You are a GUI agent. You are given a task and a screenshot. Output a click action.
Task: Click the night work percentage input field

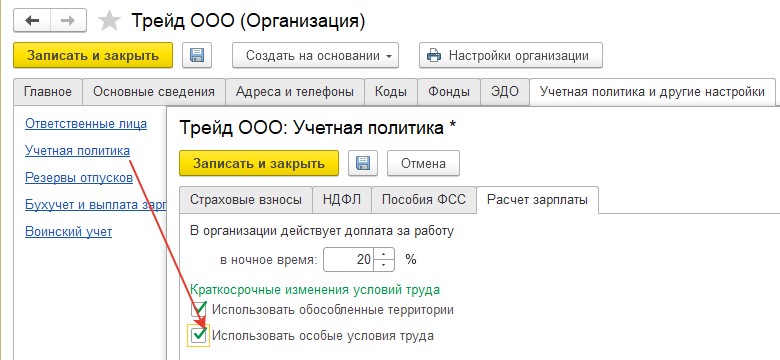click(349, 260)
